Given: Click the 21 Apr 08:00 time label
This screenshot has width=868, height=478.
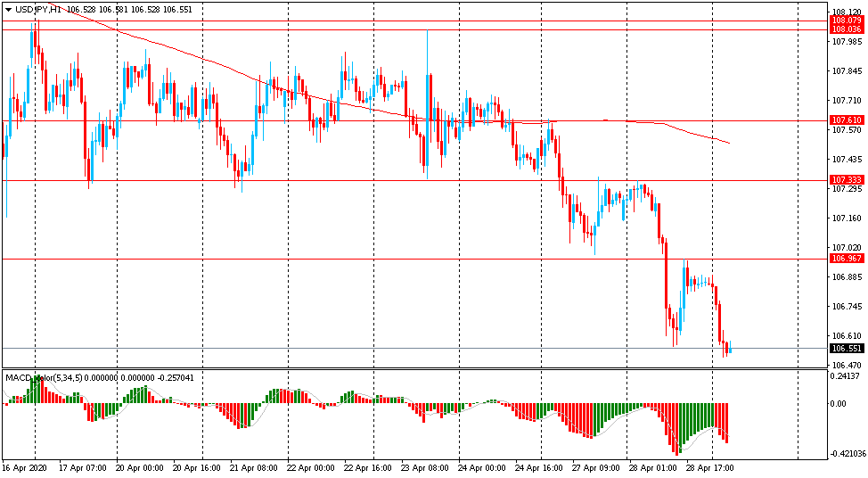Looking at the screenshot, I should coord(253,468).
